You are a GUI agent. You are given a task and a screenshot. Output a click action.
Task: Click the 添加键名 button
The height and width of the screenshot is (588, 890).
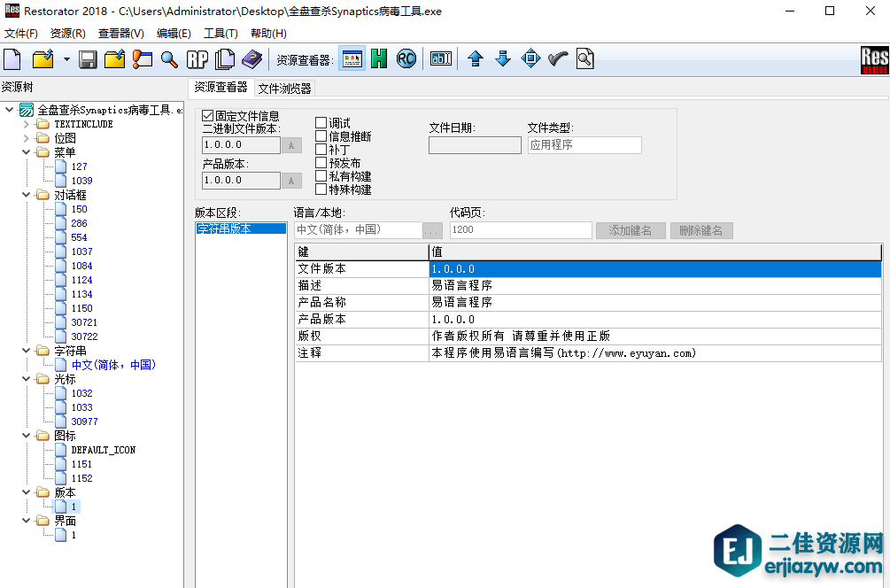[631, 230]
